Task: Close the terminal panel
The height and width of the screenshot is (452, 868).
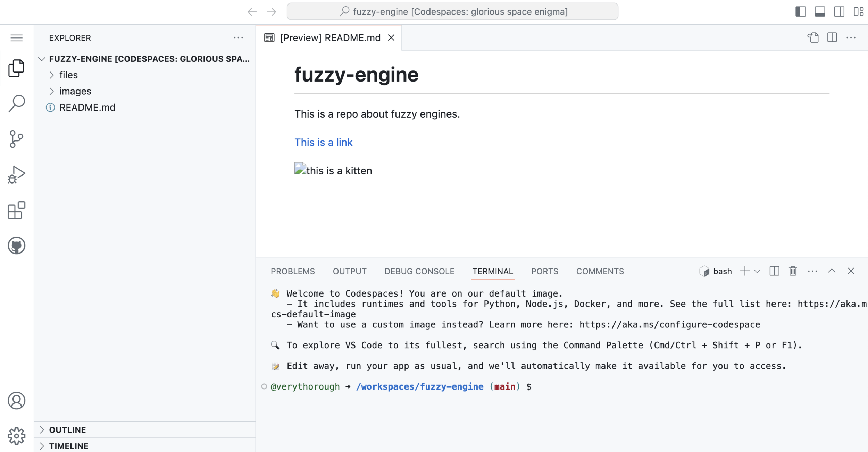Action: point(851,271)
